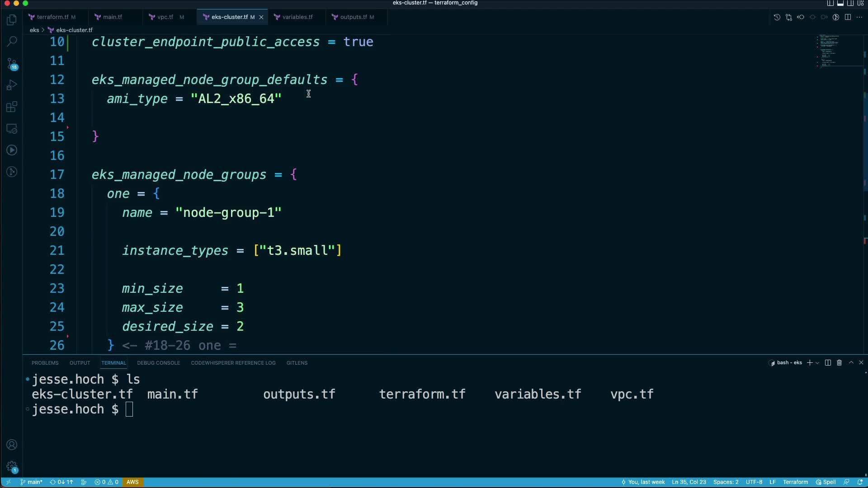Open the Search view in activity bar
The height and width of the screenshot is (488, 868).
(x=12, y=41)
